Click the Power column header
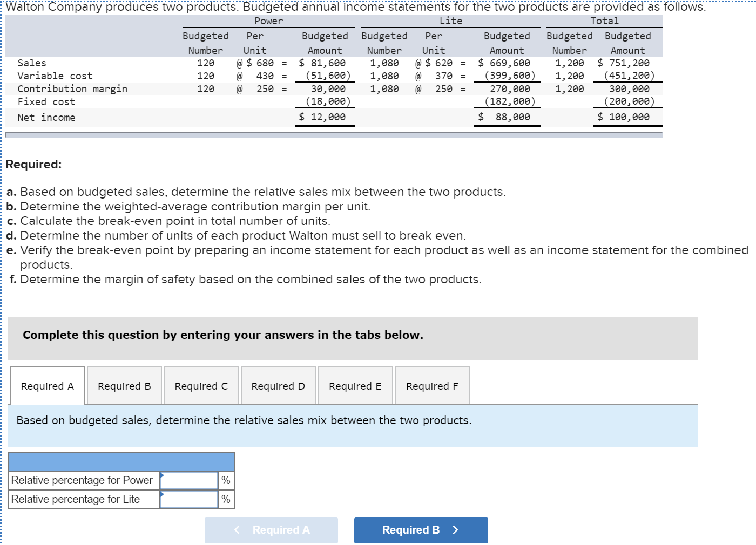Screen dimensions: 756x545 click(269, 21)
